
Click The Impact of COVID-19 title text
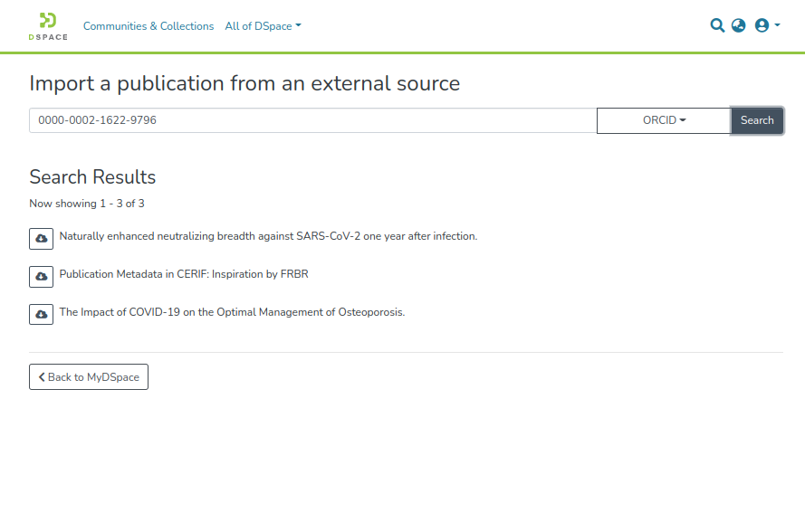[232, 312]
